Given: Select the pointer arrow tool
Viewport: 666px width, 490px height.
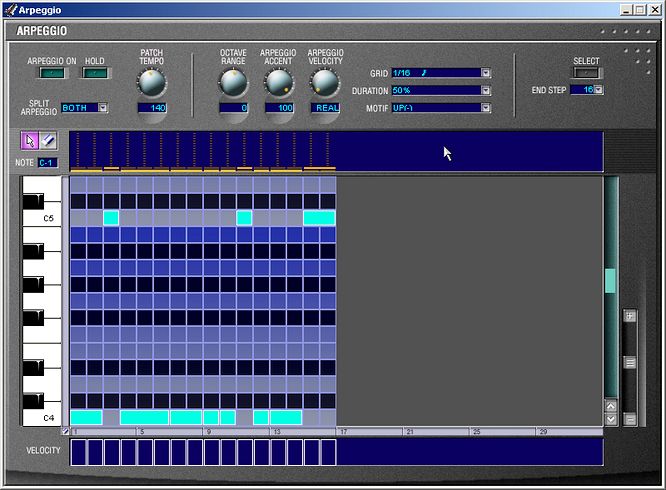Looking at the screenshot, I should click(x=30, y=141).
